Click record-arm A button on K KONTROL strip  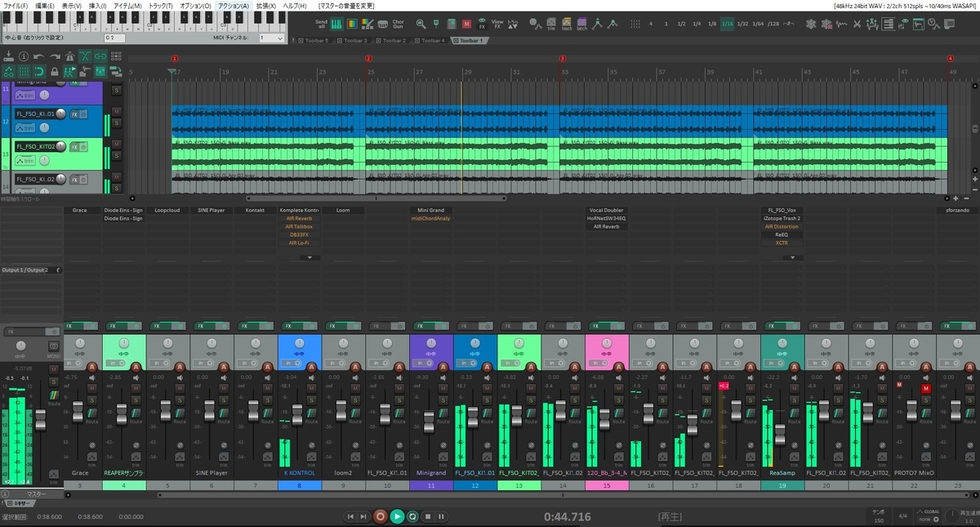(x=311, y=368)
